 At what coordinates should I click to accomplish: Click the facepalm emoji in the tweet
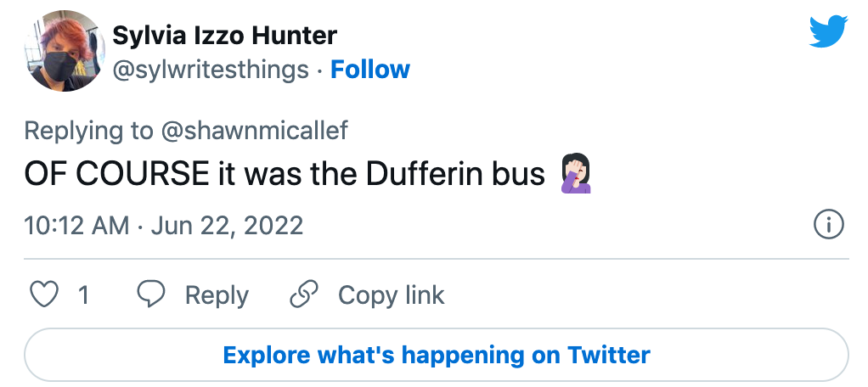(575, 174)
